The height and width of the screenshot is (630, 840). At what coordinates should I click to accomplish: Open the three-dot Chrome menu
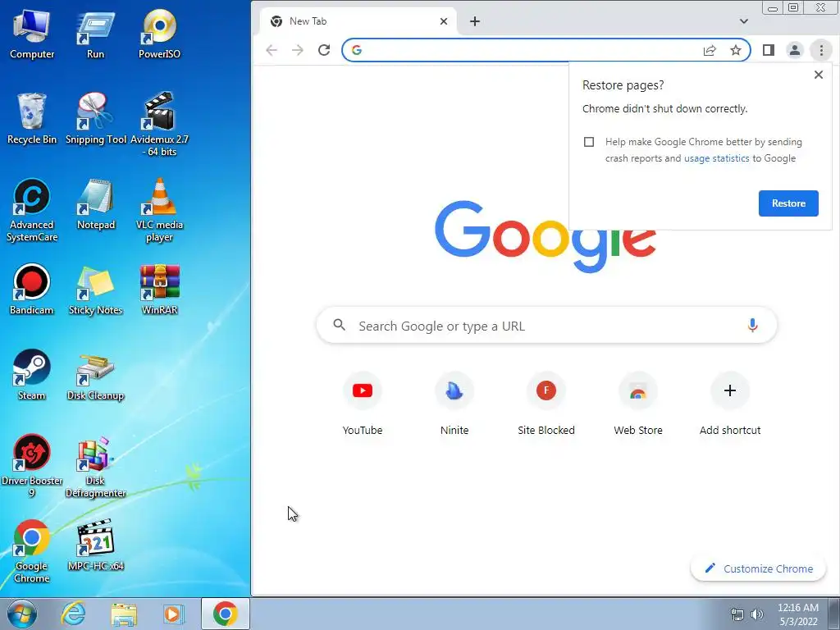[x=820, y=50]
